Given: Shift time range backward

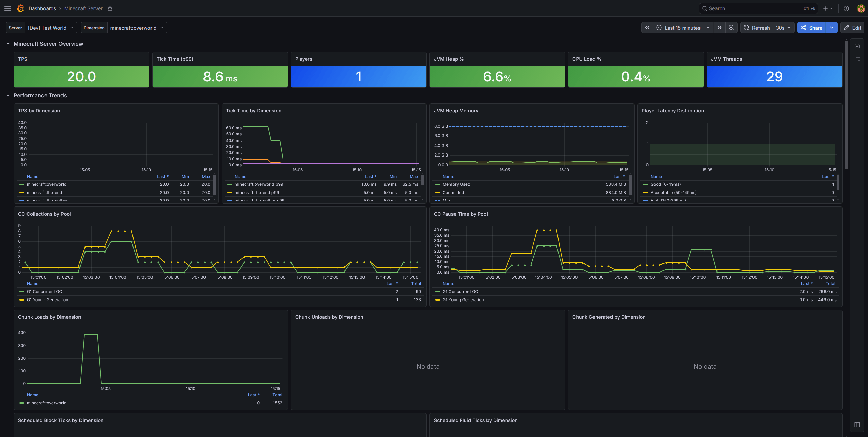Looking at the screenshot, I should pos(647,28).
